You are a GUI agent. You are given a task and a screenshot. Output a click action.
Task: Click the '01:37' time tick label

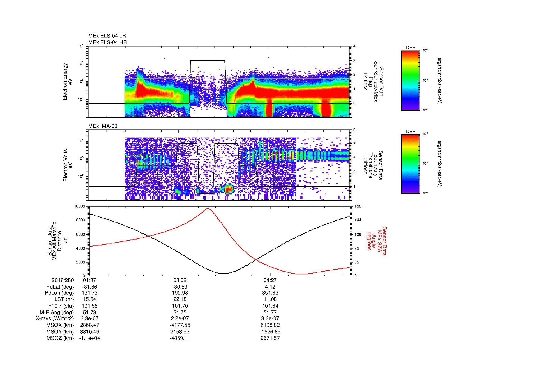89,280
